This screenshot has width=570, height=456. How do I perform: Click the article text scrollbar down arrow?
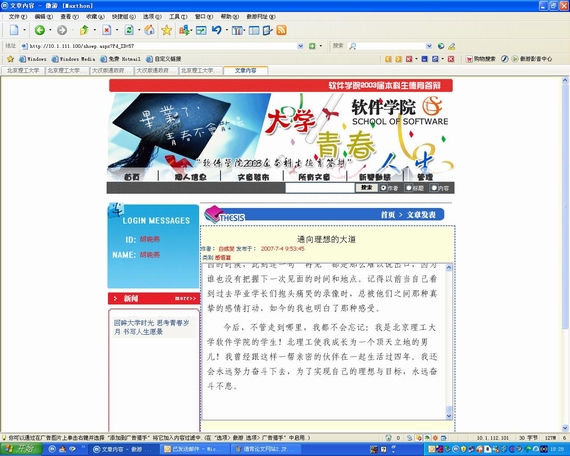(449, 415)
